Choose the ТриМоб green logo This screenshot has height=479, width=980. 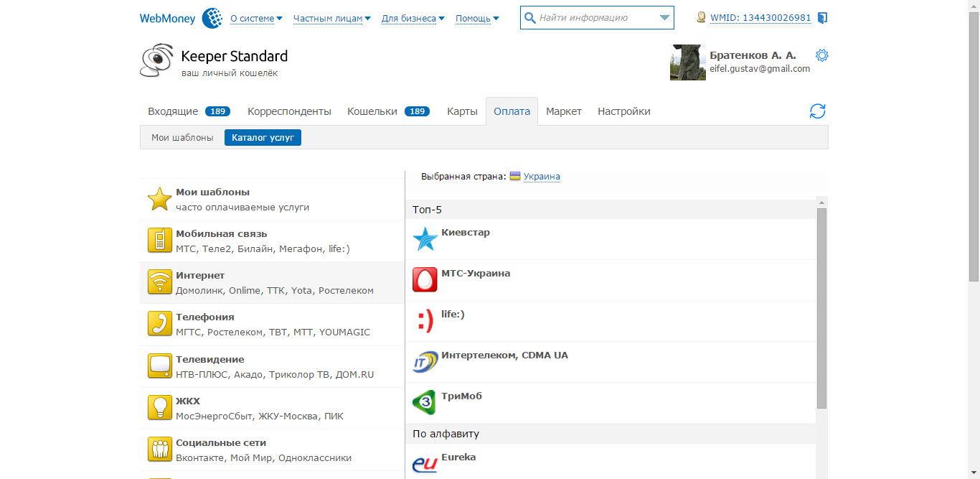425,403
